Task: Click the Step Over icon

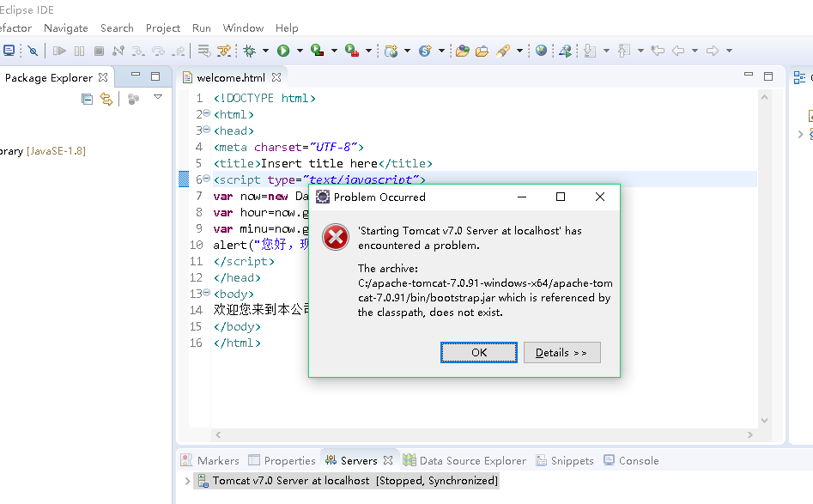Action: click(158, 51)
